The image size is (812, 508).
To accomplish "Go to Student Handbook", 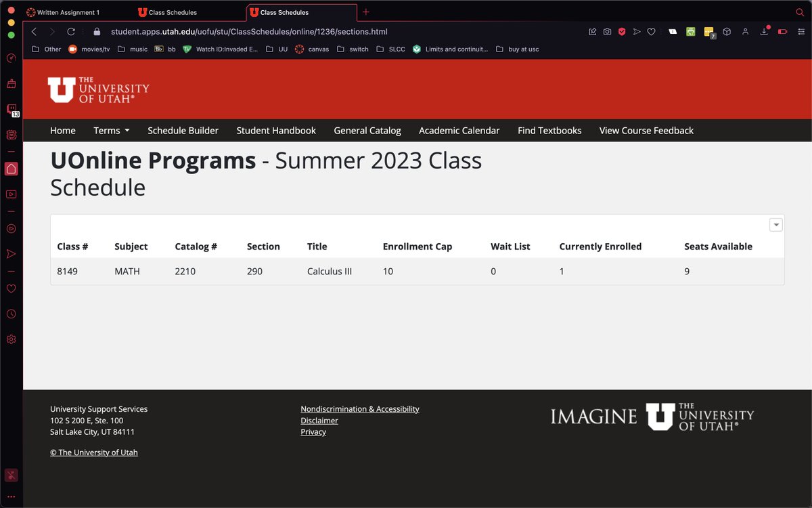I will click(276, 131).
